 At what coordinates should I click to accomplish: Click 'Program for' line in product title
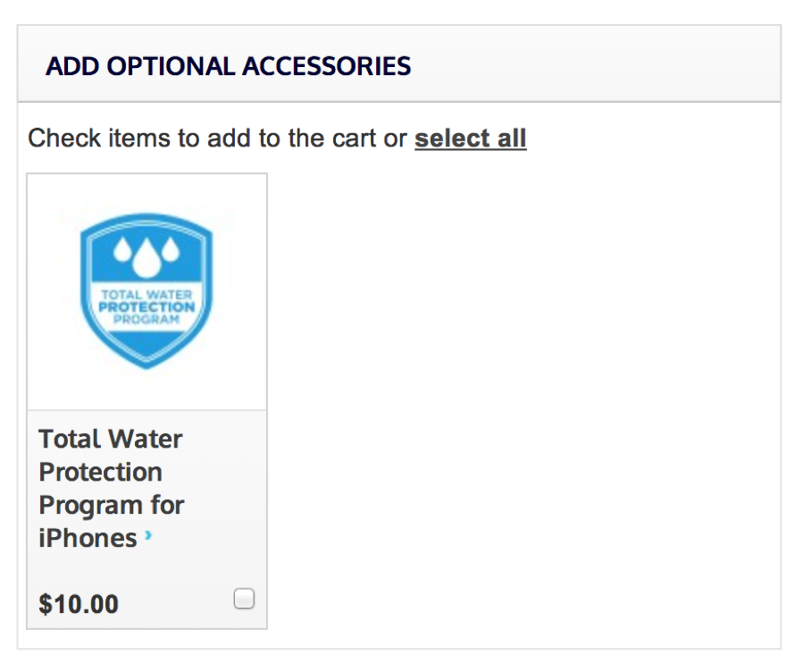coord(112,505)
